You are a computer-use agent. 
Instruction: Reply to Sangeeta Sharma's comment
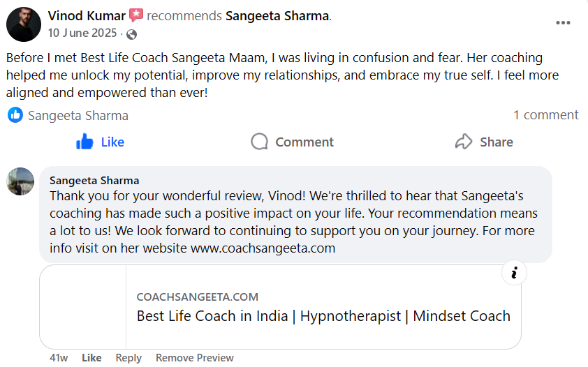tap(128, 358)
